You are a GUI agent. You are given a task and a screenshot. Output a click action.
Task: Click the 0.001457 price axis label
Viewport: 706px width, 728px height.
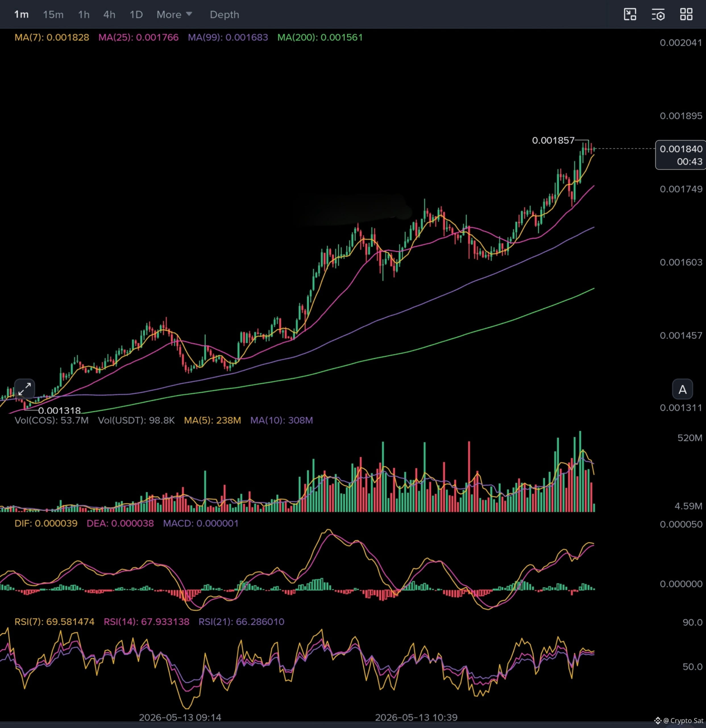(x=681, y=335)
